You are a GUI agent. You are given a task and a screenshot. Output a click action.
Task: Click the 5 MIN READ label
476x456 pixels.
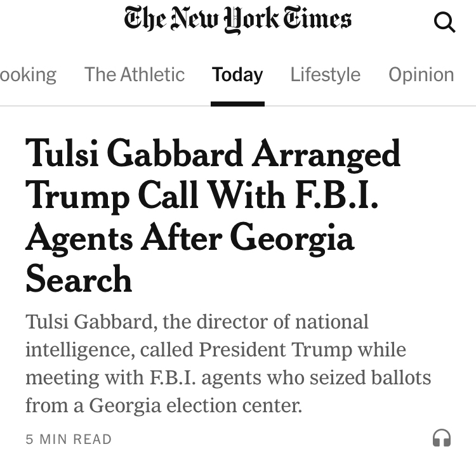pyautogui.click(x=69, y=439)
